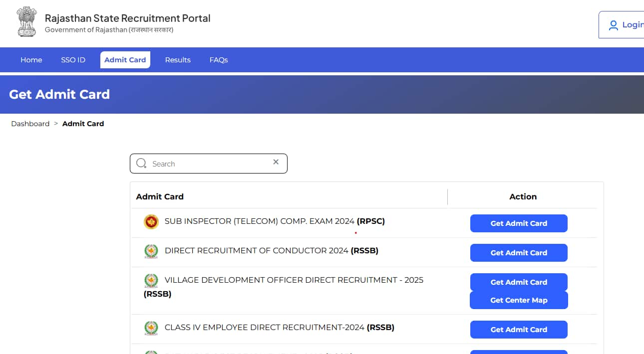Click the Rajasthan government emblem logo
This screenshot has width=644, height=354.
coord(27,22)
